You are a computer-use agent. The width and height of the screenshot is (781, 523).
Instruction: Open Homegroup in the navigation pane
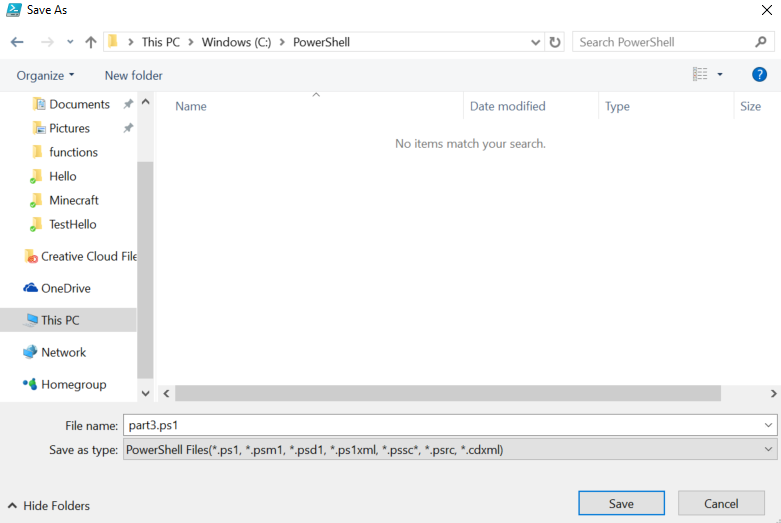pyautogui.click(x=73, y=384)
